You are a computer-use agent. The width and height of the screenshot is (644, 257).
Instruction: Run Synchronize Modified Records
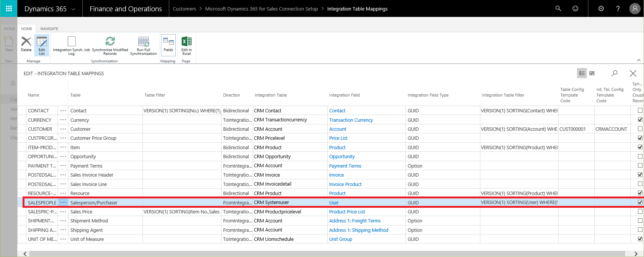(x=110, y=45)
